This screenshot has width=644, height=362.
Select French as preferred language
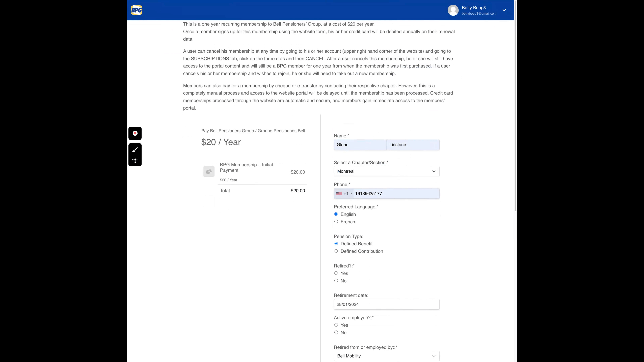pos(336,222)
